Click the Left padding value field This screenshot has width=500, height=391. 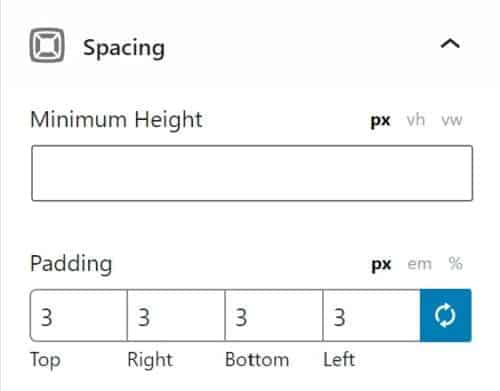coord(371,315)
